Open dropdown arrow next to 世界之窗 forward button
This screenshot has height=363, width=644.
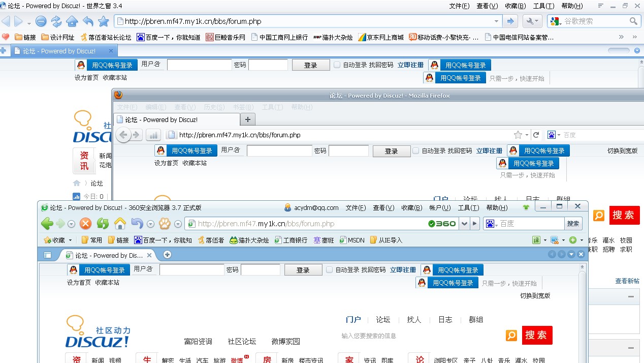pos(29,22)
